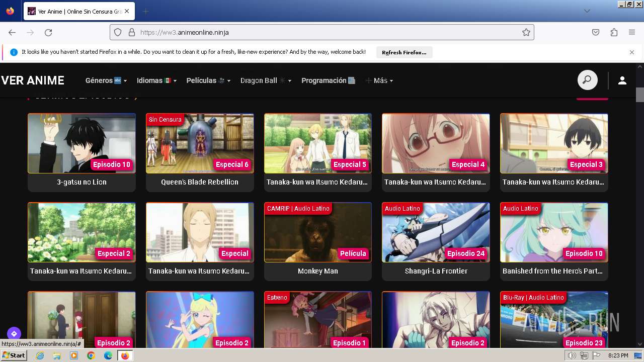644x362 pixels.
Task: Open the Action Center flag tray icon
Action: [596, 355]
